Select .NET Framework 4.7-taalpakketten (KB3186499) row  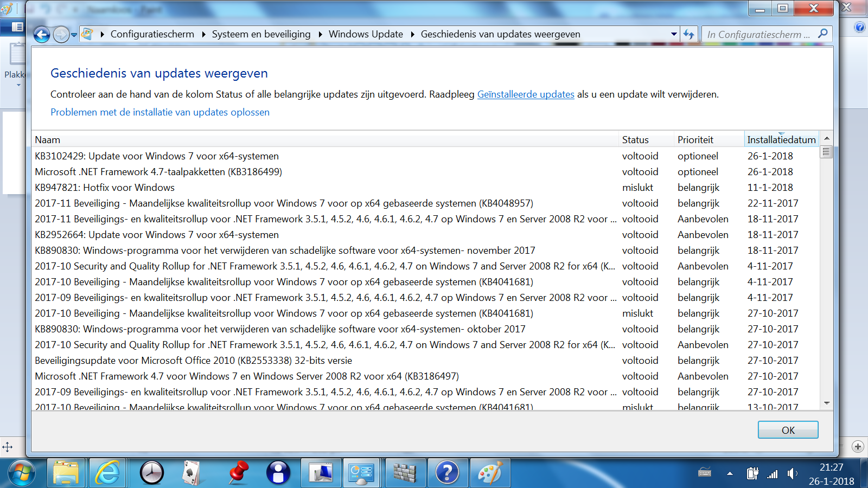pos(425,172)
